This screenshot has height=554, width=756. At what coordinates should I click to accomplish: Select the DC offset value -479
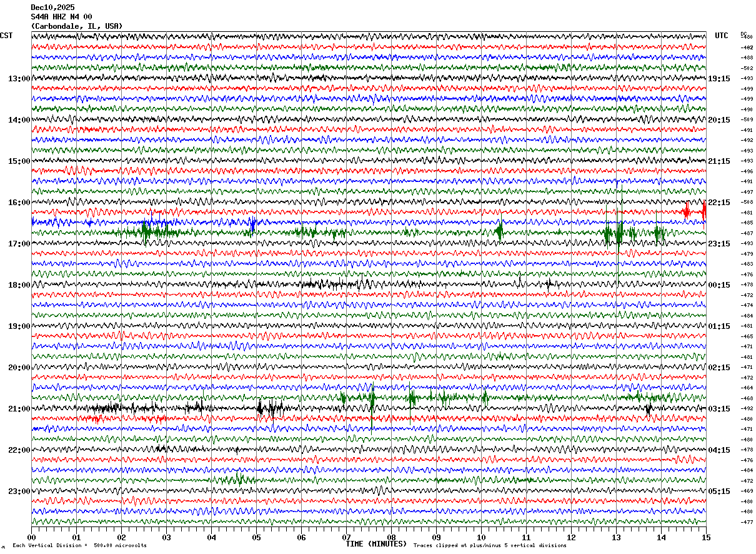click(x=747, y=254)
